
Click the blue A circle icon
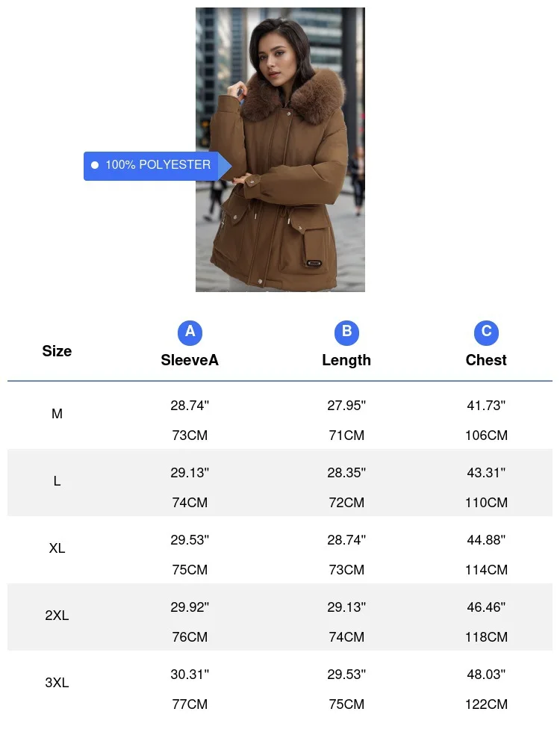coord(190,332)
